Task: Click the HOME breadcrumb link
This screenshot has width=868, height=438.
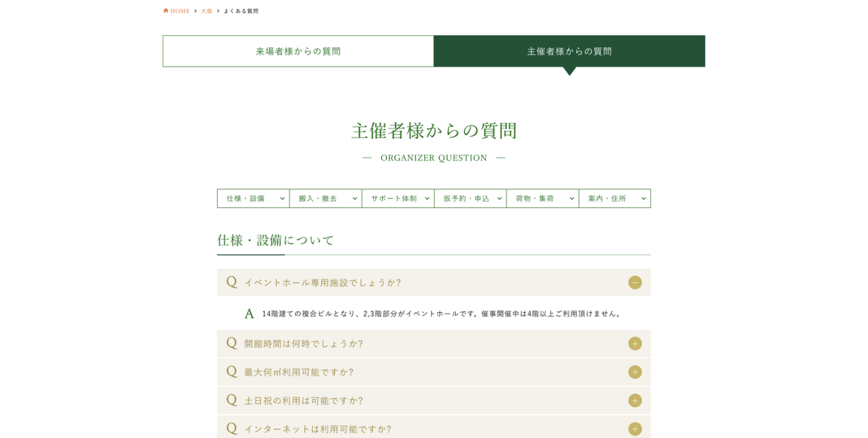Action: tap(180, 11)
